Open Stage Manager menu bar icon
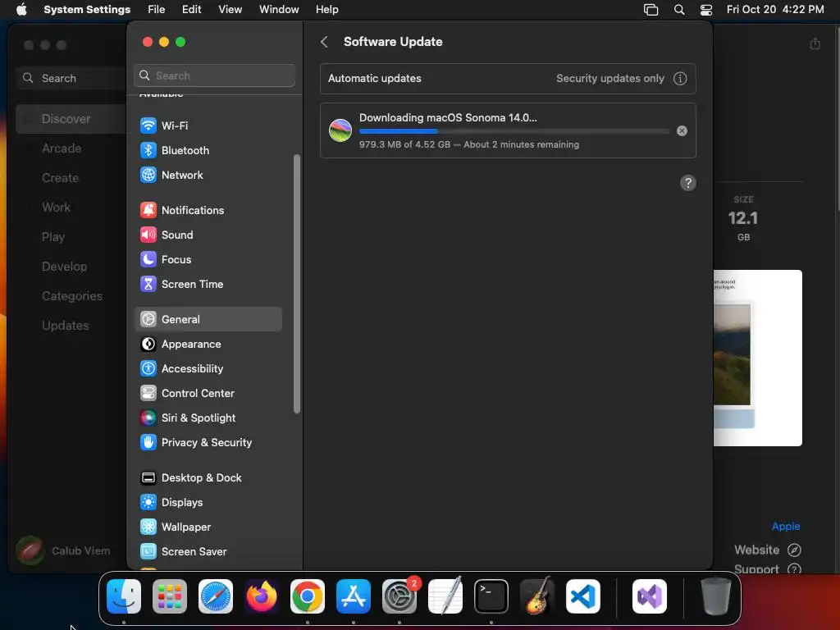Screen dimensions: 840x630 tap(651, 10)
